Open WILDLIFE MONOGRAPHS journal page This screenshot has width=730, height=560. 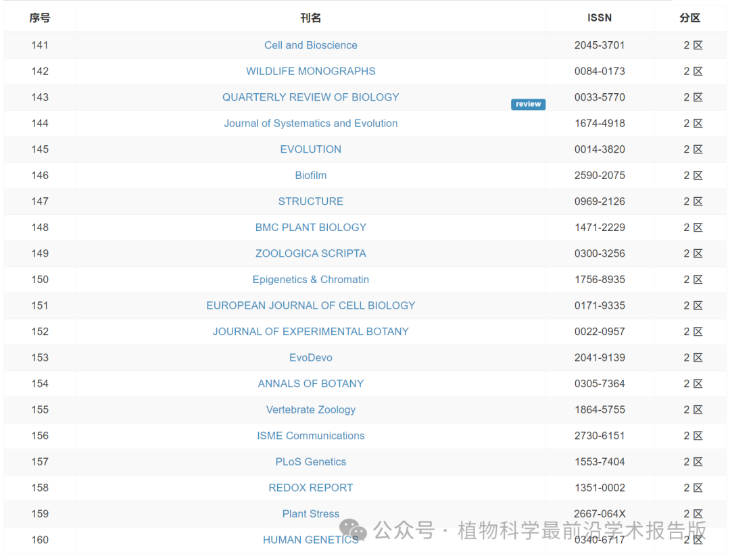[310, 71]
